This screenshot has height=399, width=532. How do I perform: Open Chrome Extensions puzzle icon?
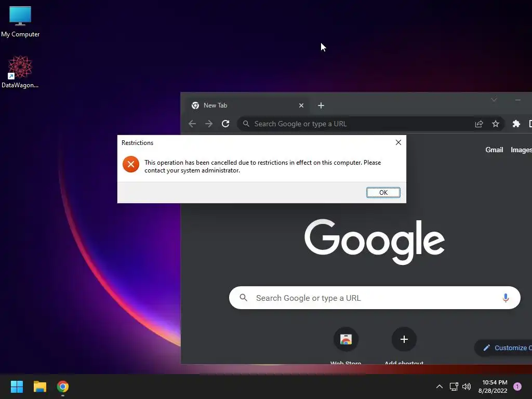point(516,124)
